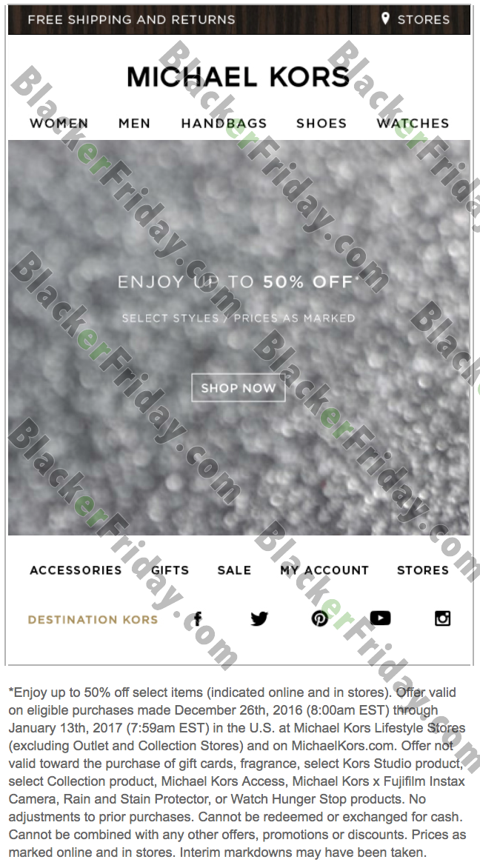This screenshot has width=480, height=868.
Task: Open the Destination Kors link
Action: click(x=93, y=619)
